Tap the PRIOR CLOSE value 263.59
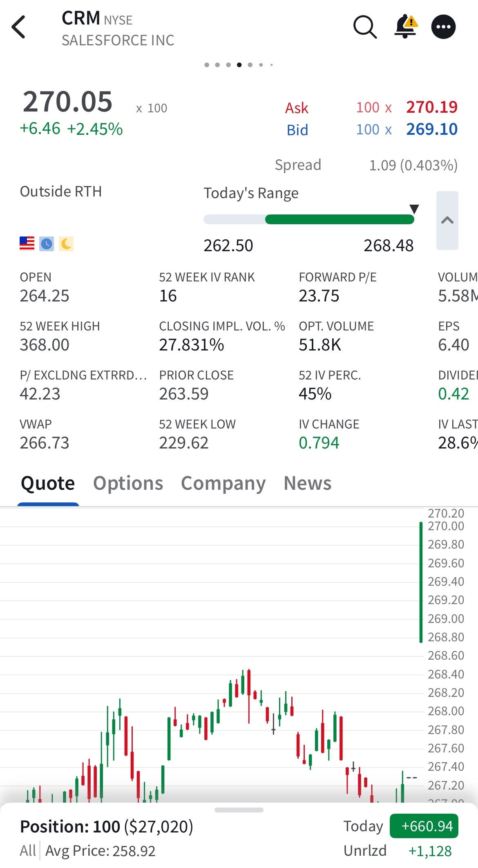Image resolution: width=478 pixels, height=868 pixels. [x=184, y=394]
